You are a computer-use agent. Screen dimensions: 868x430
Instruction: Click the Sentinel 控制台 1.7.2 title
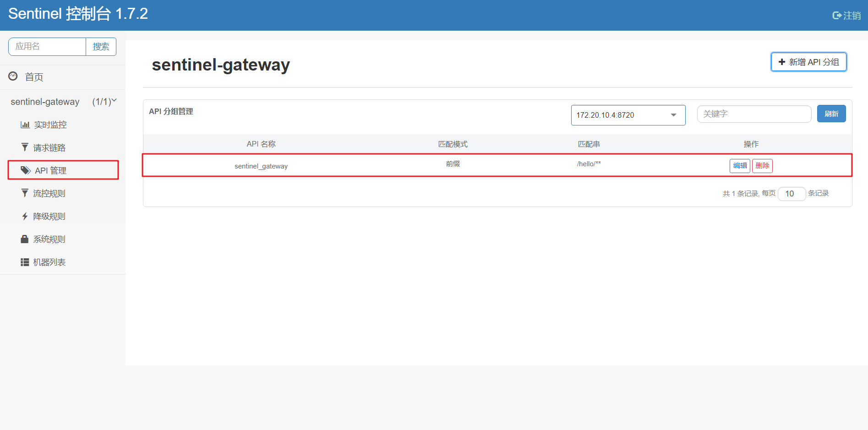coord(78,14)
